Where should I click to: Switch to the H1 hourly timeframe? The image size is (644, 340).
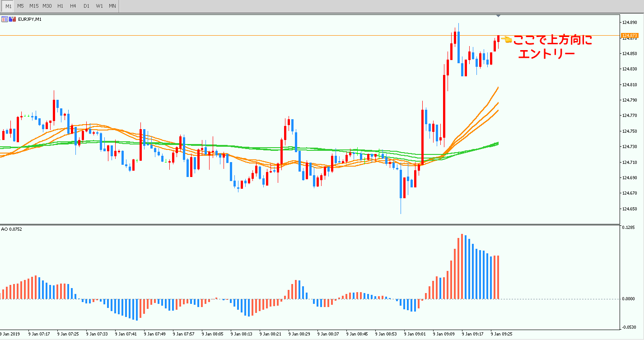click(60, 6)
